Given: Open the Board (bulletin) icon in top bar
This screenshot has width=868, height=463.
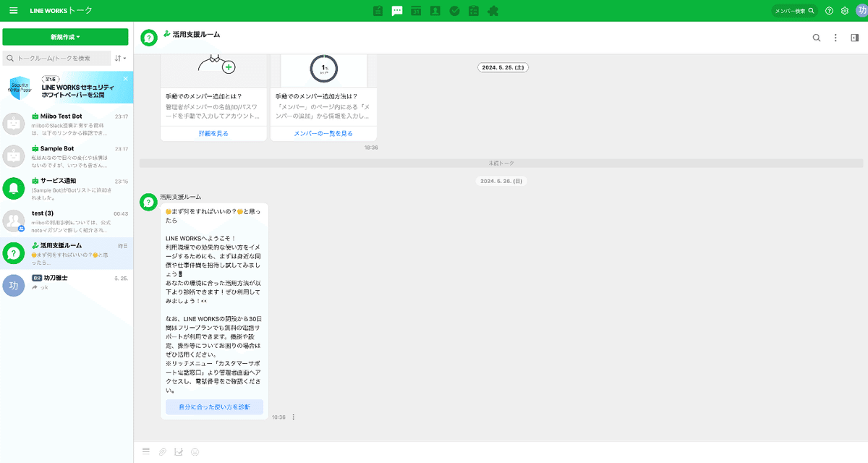Looking at the screenshot, I should pyautogui.click(x=378, y=11).
